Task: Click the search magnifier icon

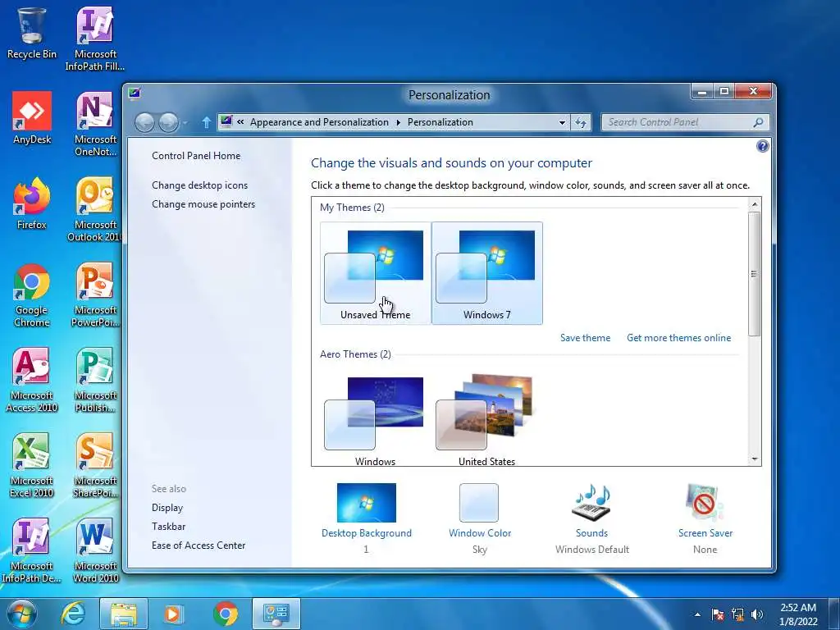Action: [758, 123]
